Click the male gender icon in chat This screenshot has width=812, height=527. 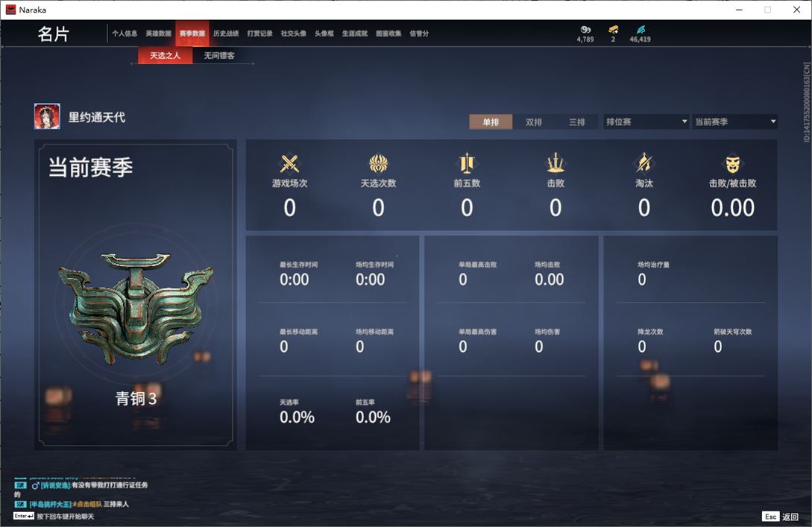(x=35, y=485)
